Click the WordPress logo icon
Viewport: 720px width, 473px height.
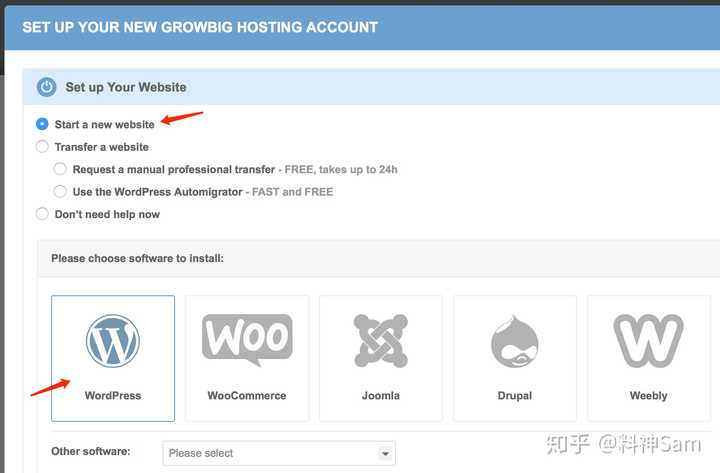pyautogui.click(x=113, y=341)
